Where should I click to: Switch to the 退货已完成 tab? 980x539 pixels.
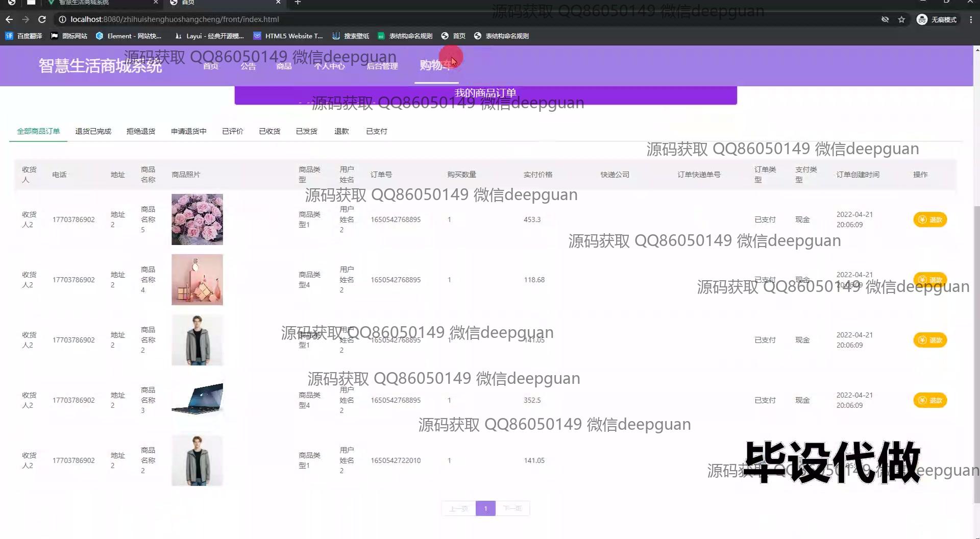93,131
